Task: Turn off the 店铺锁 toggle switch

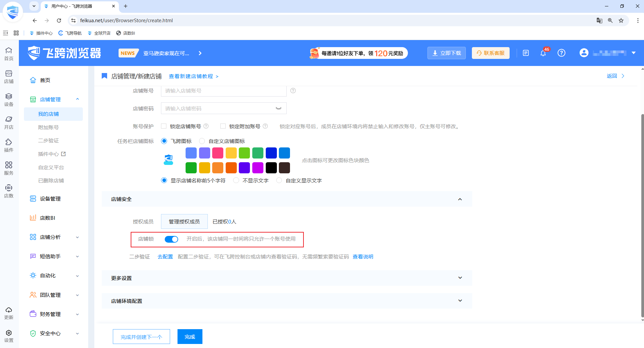Action: coord(171,239)
